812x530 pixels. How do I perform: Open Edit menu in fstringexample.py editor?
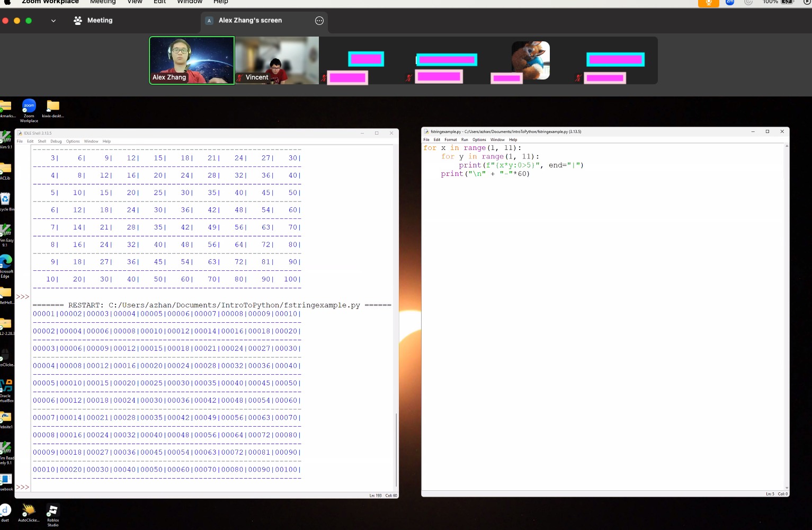(x=437, y=140)
